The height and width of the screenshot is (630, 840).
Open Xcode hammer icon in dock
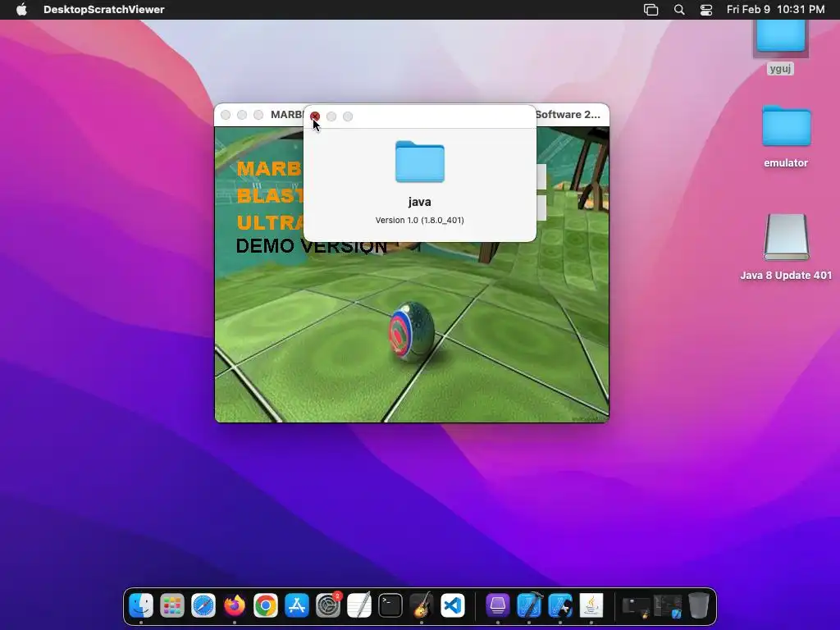click(529, 606)
